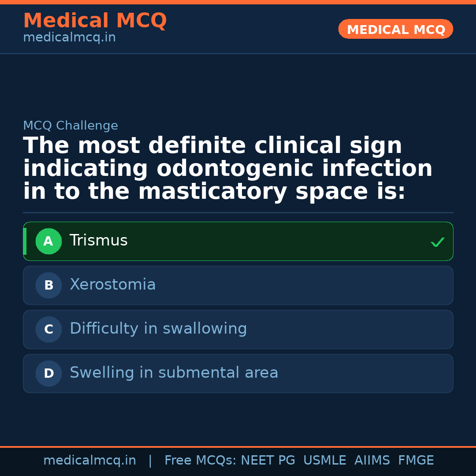Click the orange MEDICAL MCQ badge
Viewport: 476px width, 476px height.
click(x=396, y=30)
